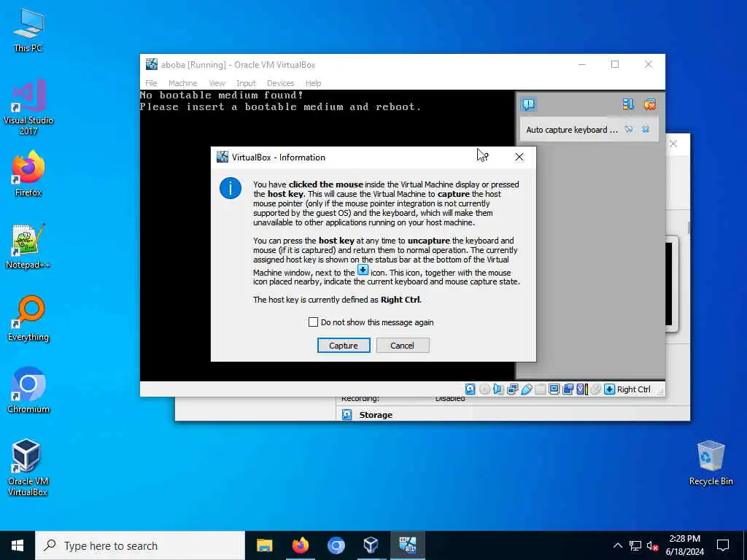
Task: Open the Input menu
Action: point(246,83)
